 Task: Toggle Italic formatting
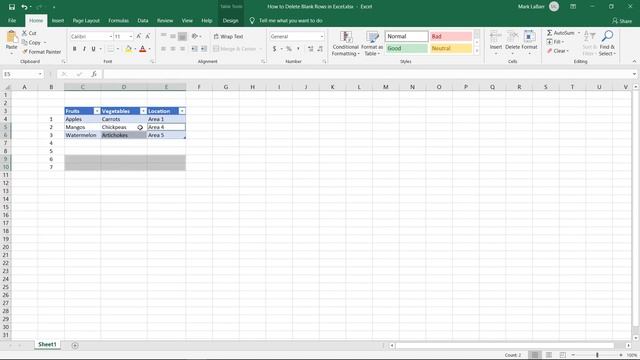pyautogui.click(x=84, y=49)
